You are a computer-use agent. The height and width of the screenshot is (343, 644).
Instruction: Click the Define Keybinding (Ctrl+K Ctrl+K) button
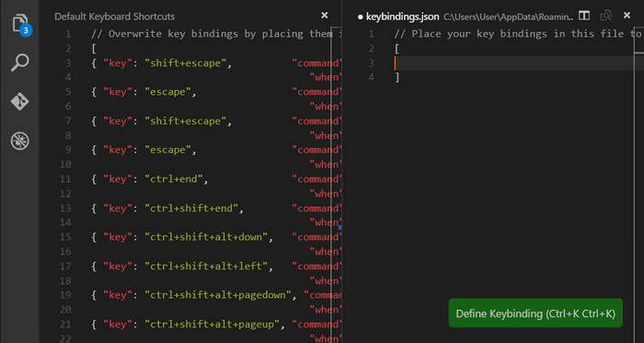[535, 314]
